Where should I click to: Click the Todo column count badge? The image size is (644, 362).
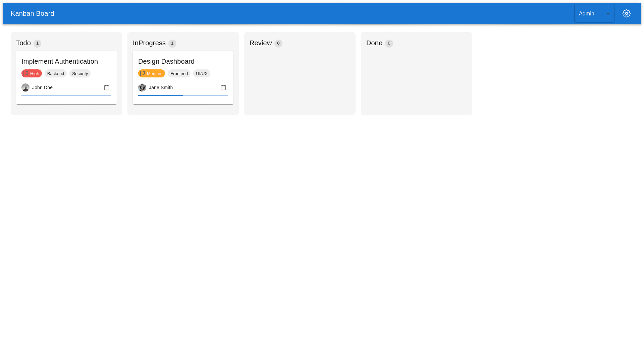pos(37,43)
